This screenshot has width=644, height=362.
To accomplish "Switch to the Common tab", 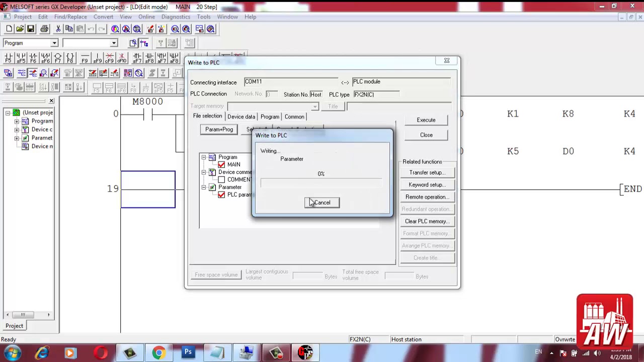I will point(294,117).
